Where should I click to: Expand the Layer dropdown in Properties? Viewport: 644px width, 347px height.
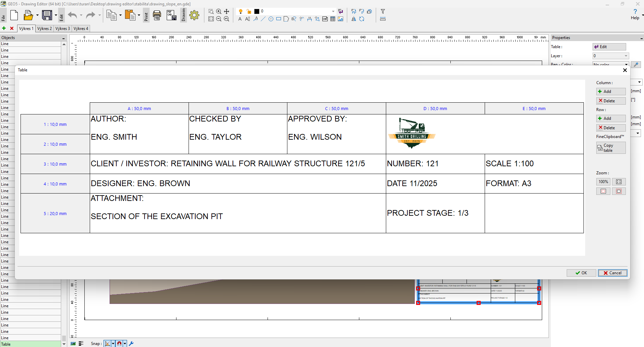[626, 56]
